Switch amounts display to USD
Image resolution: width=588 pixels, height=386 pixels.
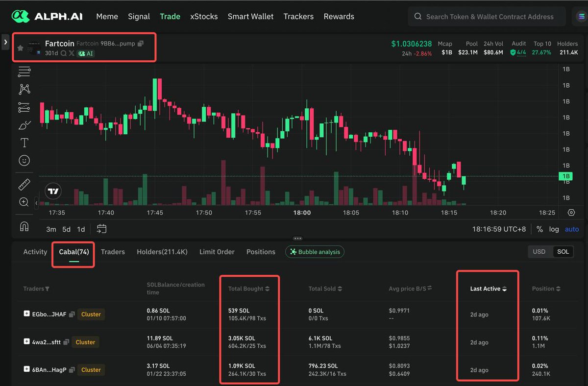(x=539, y=252)
